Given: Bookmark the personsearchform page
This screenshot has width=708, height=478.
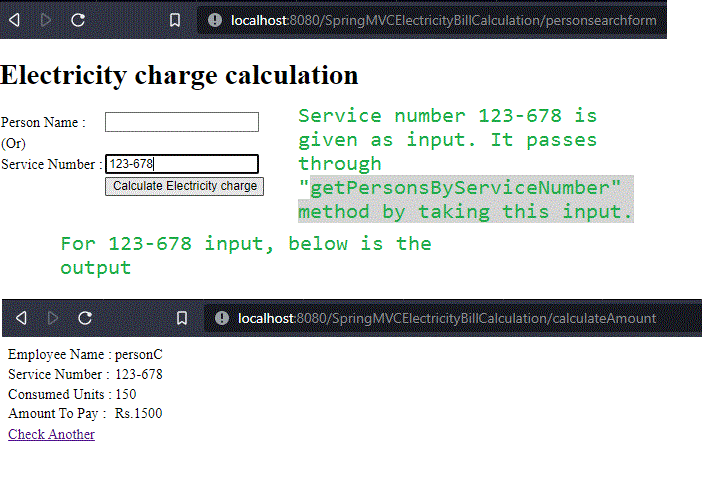Looking at the screenshot, I should click(175, 20).
